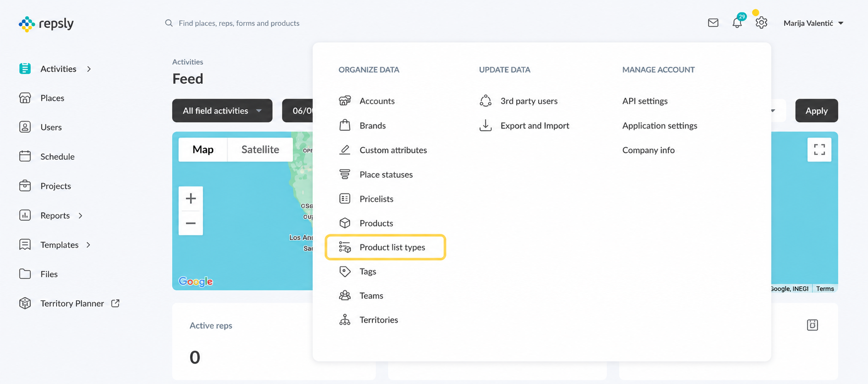Open Accounts in settings menu
Screen dimensions: 868x384
coord(377,101)
